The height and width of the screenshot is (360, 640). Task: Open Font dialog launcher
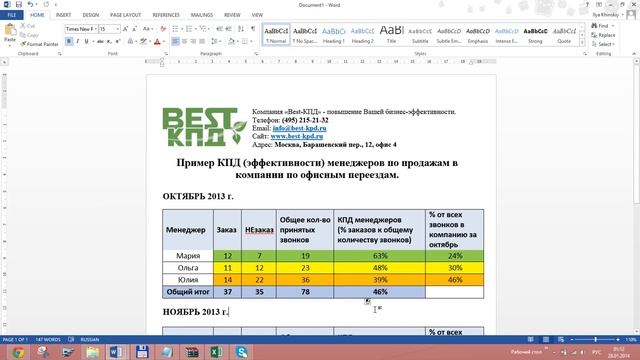pyautogui.click(x=166, y=54)
